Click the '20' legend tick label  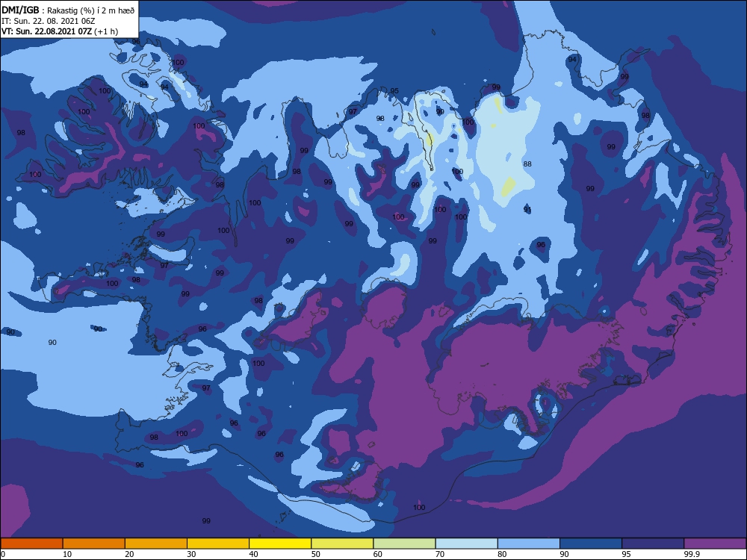point(129,554)
